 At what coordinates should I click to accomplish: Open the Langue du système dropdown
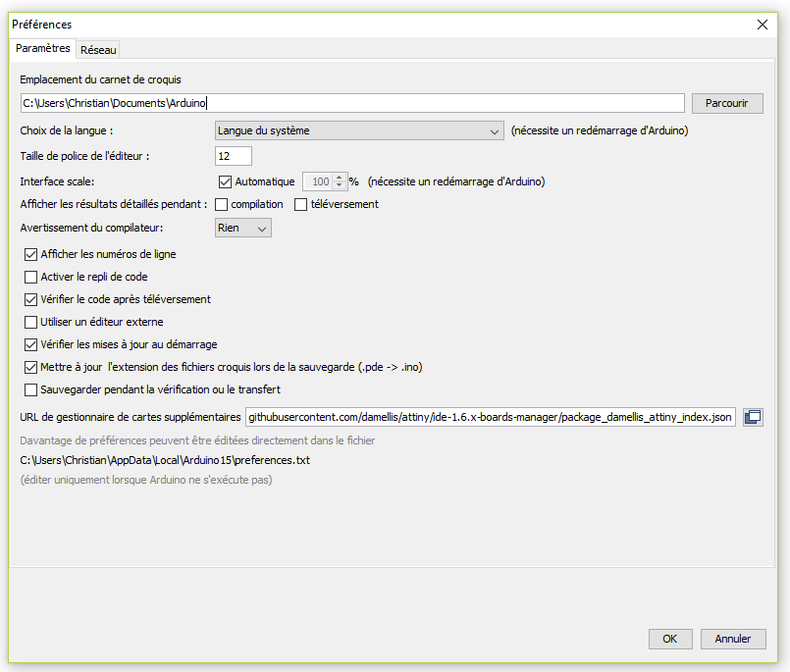(x=359, y=131)
